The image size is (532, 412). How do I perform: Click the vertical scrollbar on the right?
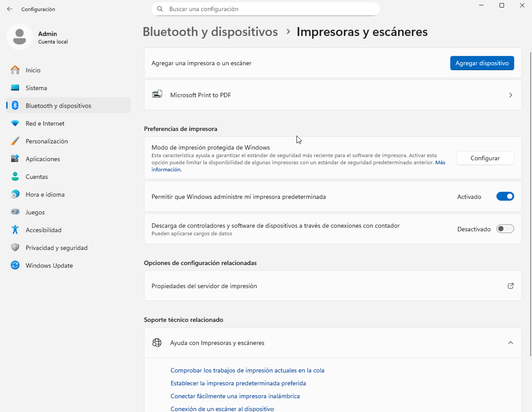point(530,204)
